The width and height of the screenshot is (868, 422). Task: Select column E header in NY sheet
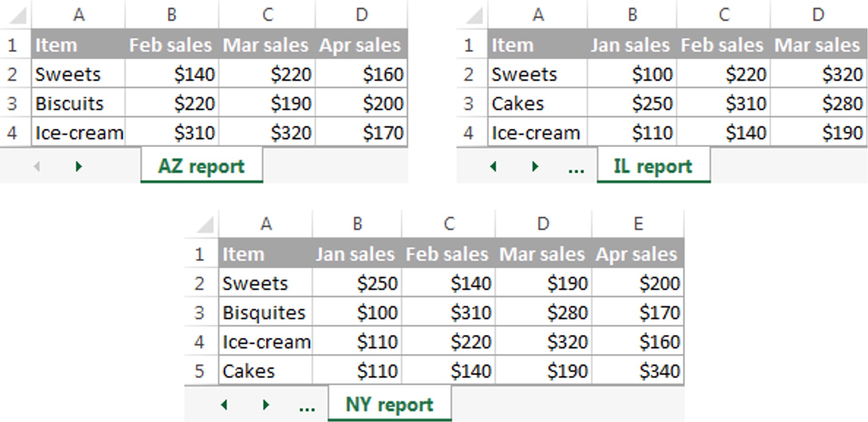click(x=638, y=224)
